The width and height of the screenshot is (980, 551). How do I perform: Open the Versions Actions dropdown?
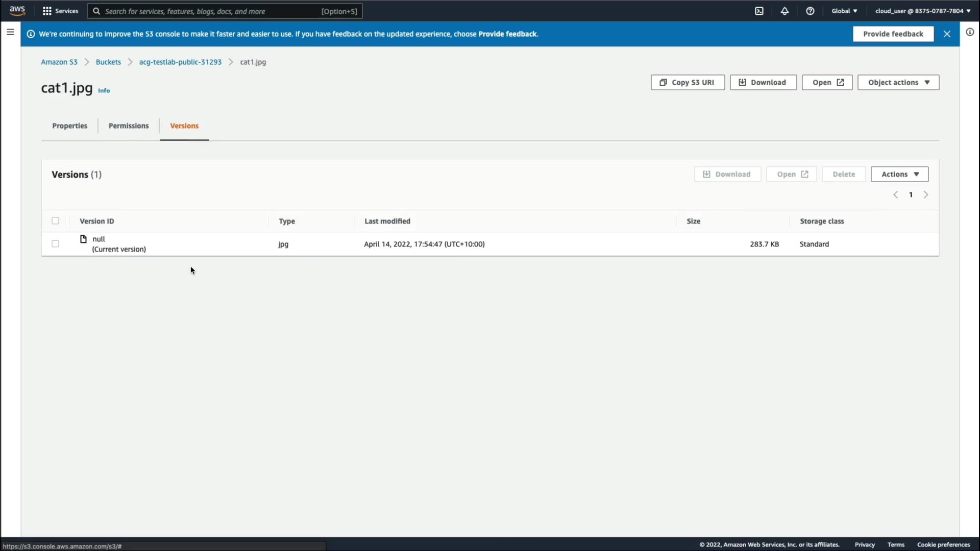click(899, 174)
